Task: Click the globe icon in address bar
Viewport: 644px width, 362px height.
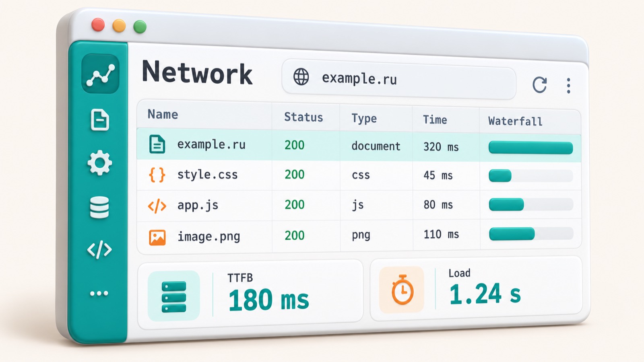Action: click(x=301, y=76)
